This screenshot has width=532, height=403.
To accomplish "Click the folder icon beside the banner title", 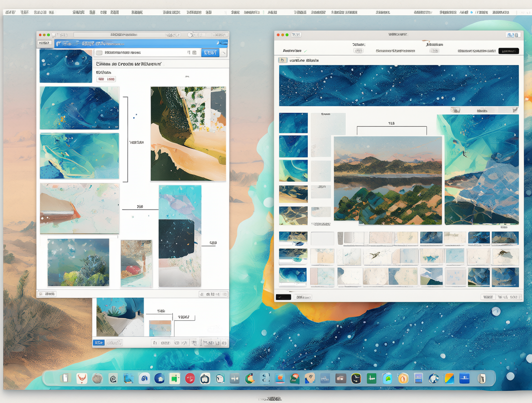I will [282, 60].
